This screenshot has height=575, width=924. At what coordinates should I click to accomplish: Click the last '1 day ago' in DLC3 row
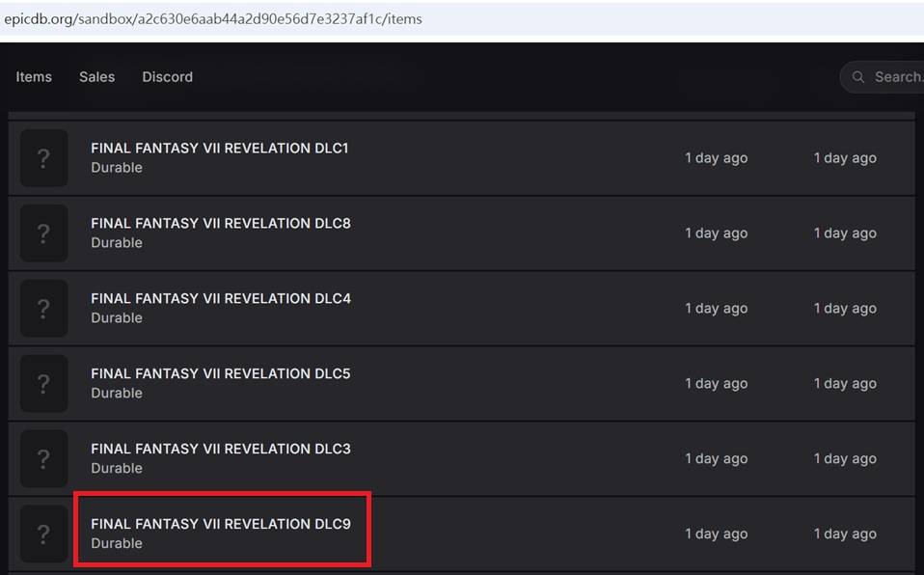coord(845,459)
